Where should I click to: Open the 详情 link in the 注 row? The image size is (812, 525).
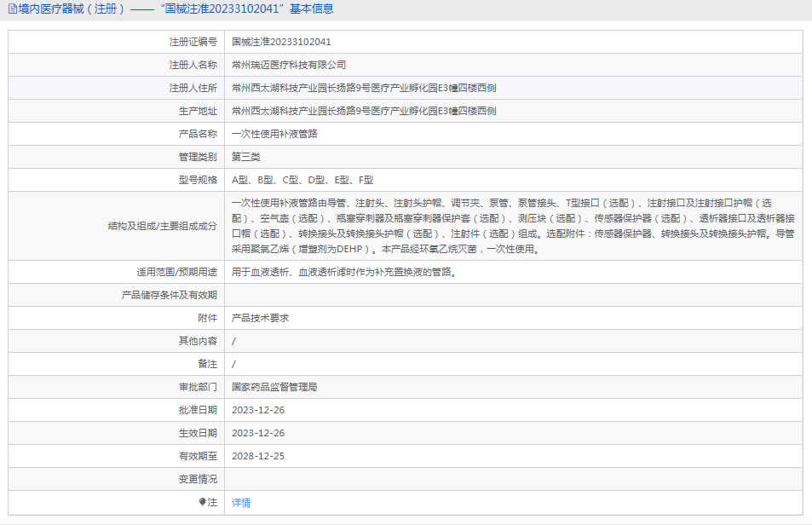click(x=241, y=503)
